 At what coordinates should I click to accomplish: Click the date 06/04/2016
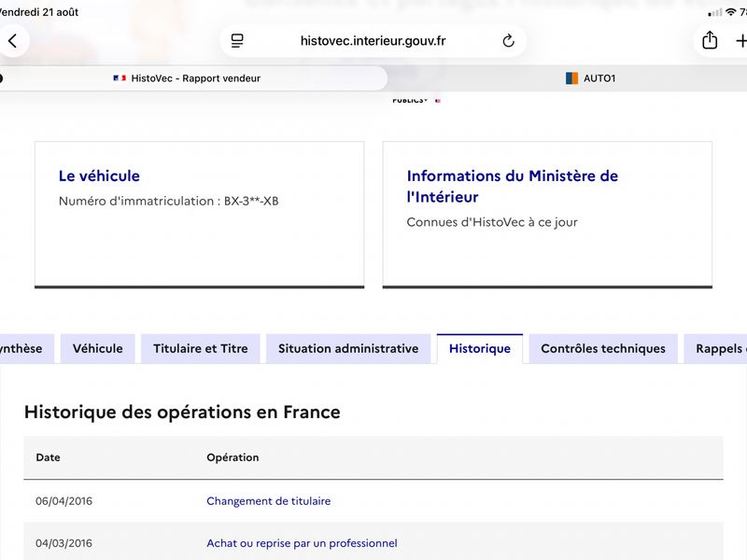pyautogui.click(x=63, y=501)
